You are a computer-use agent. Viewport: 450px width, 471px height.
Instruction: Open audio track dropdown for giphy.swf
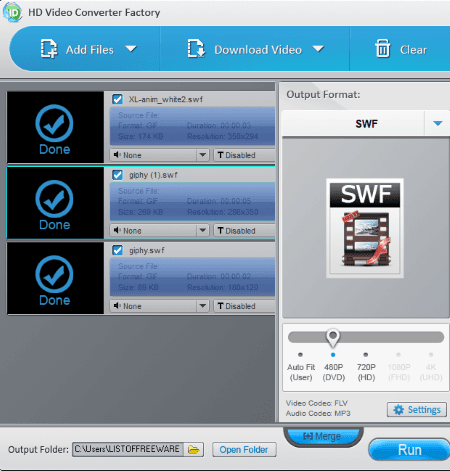203,306
